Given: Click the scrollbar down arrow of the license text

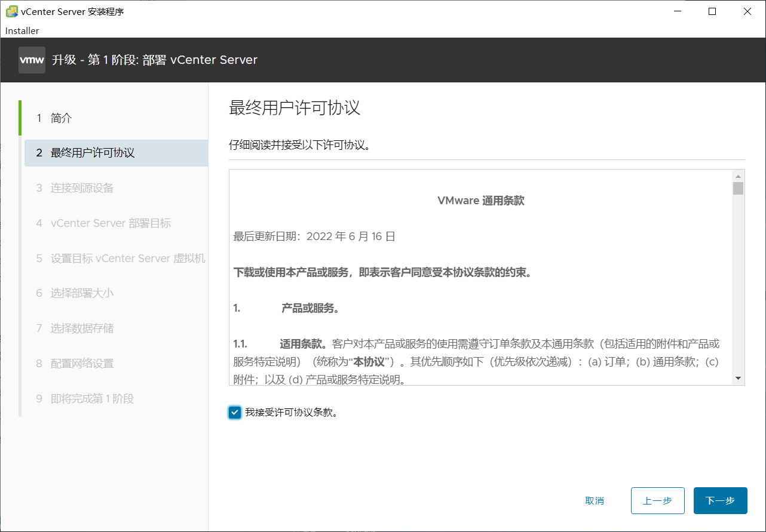Looking at the screenshot, I should pos(739,379).
